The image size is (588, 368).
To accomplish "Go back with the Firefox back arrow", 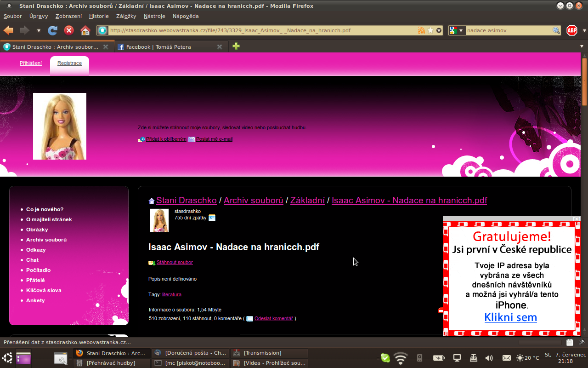I will pos(8,30).
